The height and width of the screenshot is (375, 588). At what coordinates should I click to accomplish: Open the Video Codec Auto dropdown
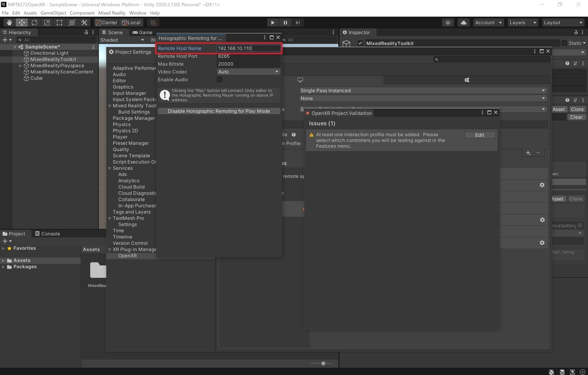tap(248, 72)
